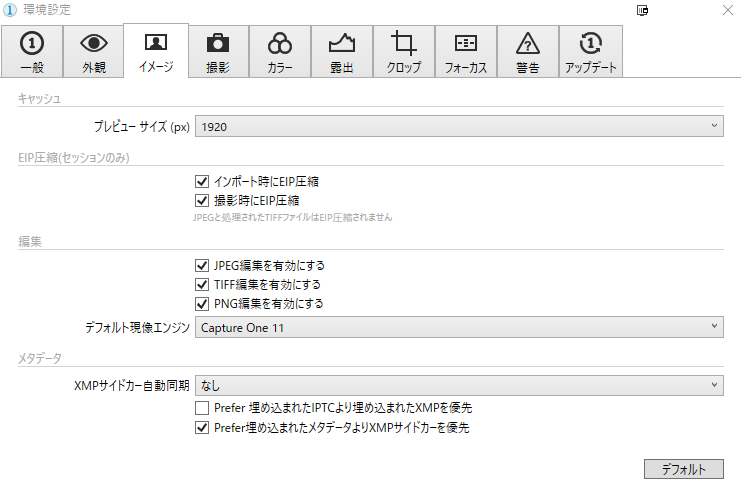Screen dimensions: 741x489
Task: Toggle JPEG編集を有効にする checkbox
Action: pyautogui.click(x=203, y=266)
